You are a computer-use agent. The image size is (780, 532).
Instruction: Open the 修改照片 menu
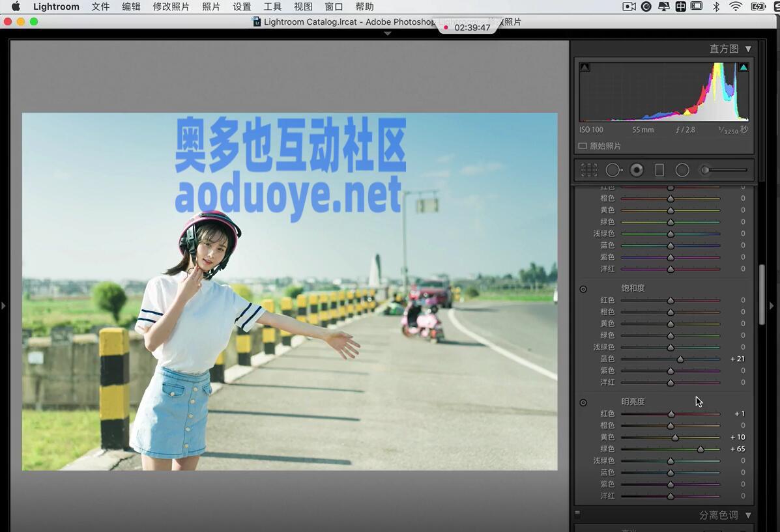point(171,7)
